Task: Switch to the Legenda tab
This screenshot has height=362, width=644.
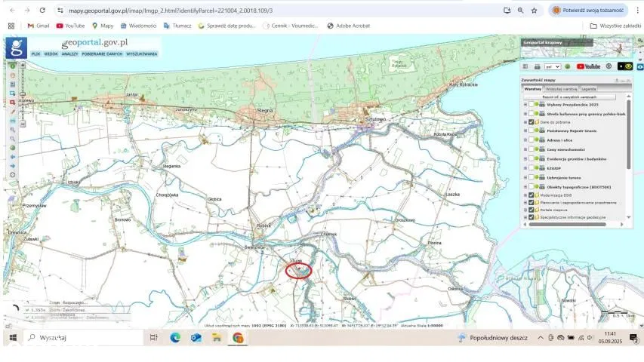Action: (588, 88)
